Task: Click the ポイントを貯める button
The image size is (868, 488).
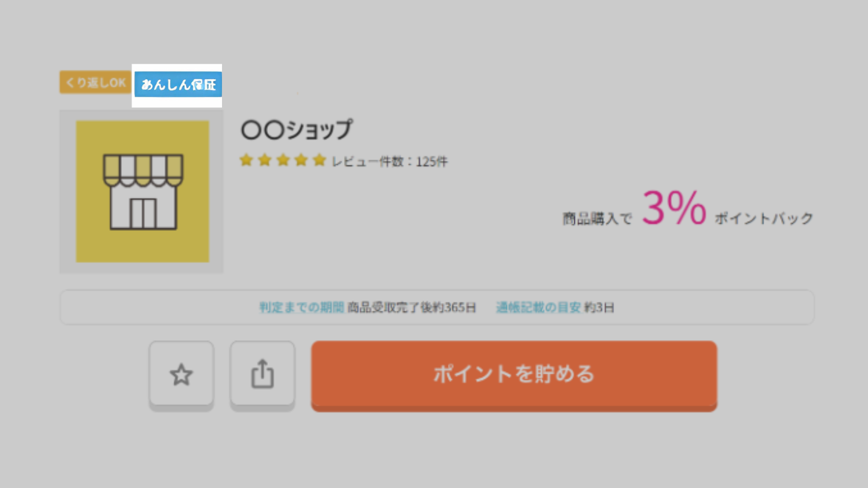Action: click(x=514, y=375)
